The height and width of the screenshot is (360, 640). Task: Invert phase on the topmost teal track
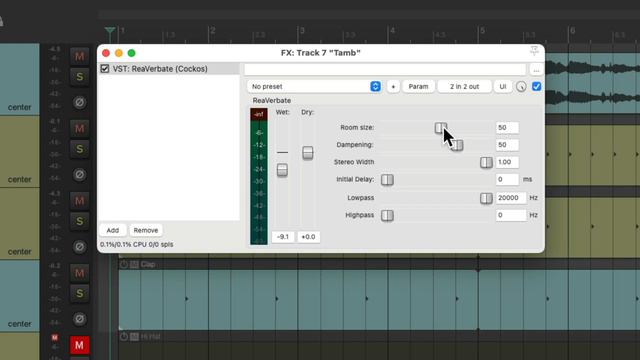tap(80, 102)
